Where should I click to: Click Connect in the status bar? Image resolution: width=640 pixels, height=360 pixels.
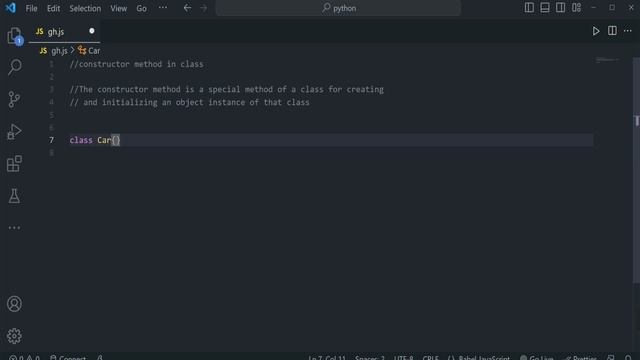68,357
